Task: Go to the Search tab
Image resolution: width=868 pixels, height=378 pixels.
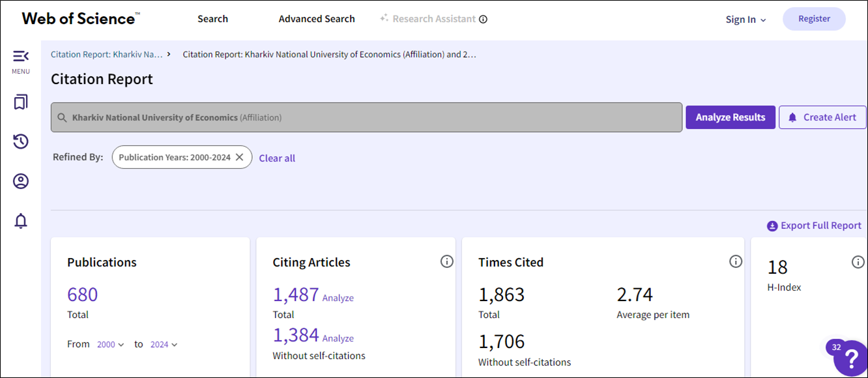Action: click(x=212, y=19)
